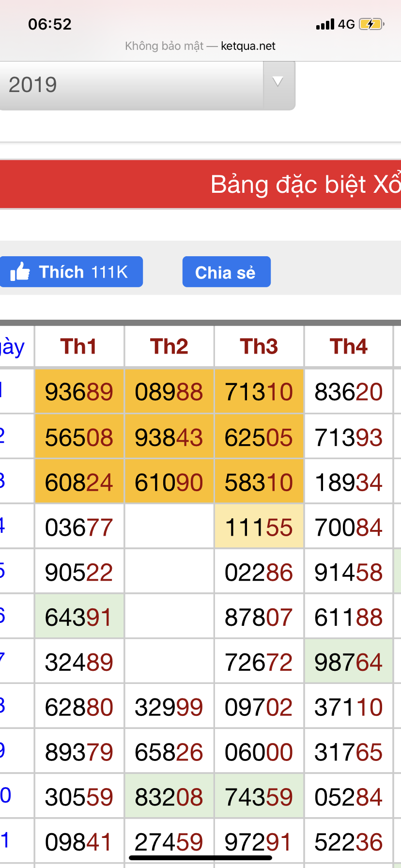Click result 06000 in Th3 column
401x868 pixels.
pos(259,752)
